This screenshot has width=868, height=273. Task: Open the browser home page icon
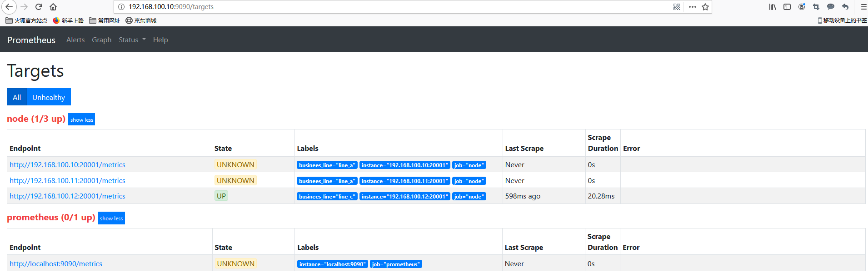(x=53, y=7)
